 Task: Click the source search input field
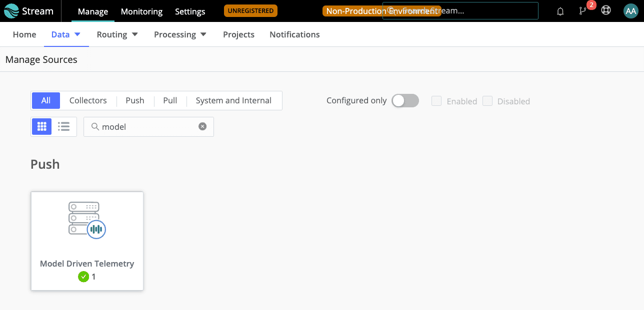point(147,127)
